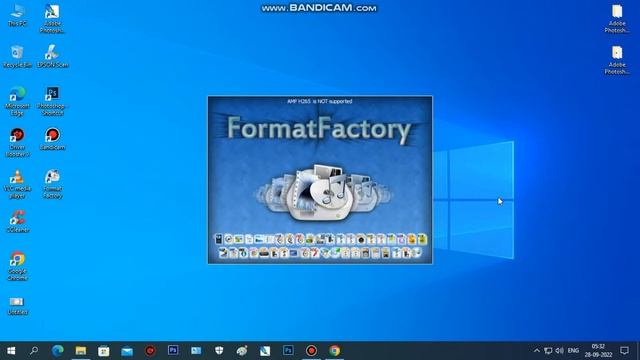Viewport: 640px width, 360px height.
Task: Switch ENG input language indicator
Action: (x=573, y=351)
